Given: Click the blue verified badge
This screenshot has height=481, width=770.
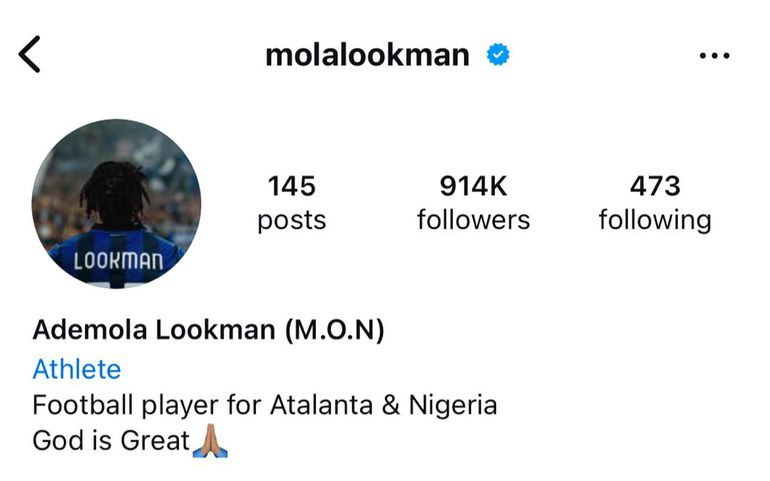Looking at the screenshot, I should [x=498, y=55].
